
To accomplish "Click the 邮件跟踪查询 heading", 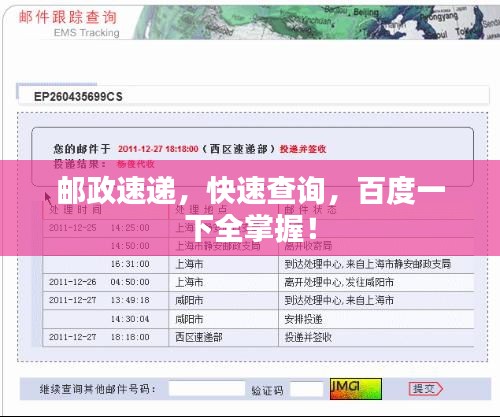I will [68, 17].
